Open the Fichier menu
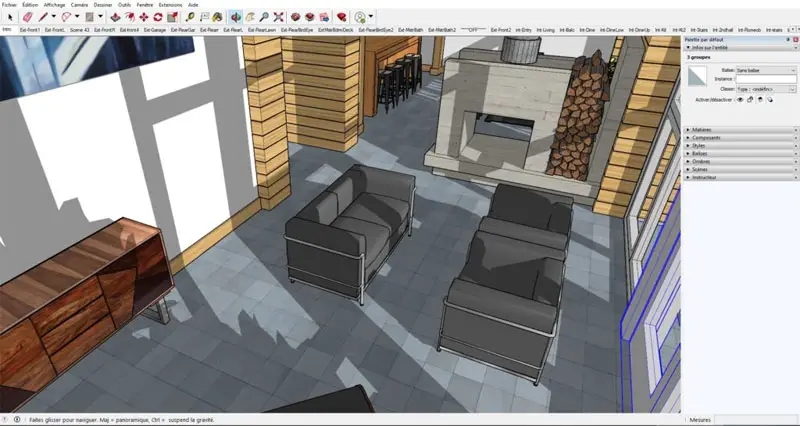The width and height of the screenshot is (800, 426). (9, 5)
